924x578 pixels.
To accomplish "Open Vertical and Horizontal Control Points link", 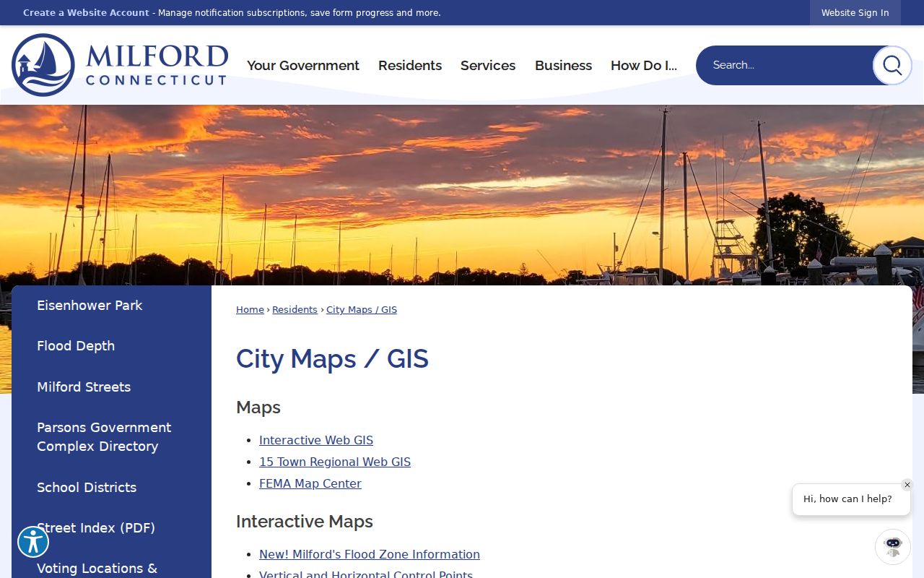I will coord(366,574).
